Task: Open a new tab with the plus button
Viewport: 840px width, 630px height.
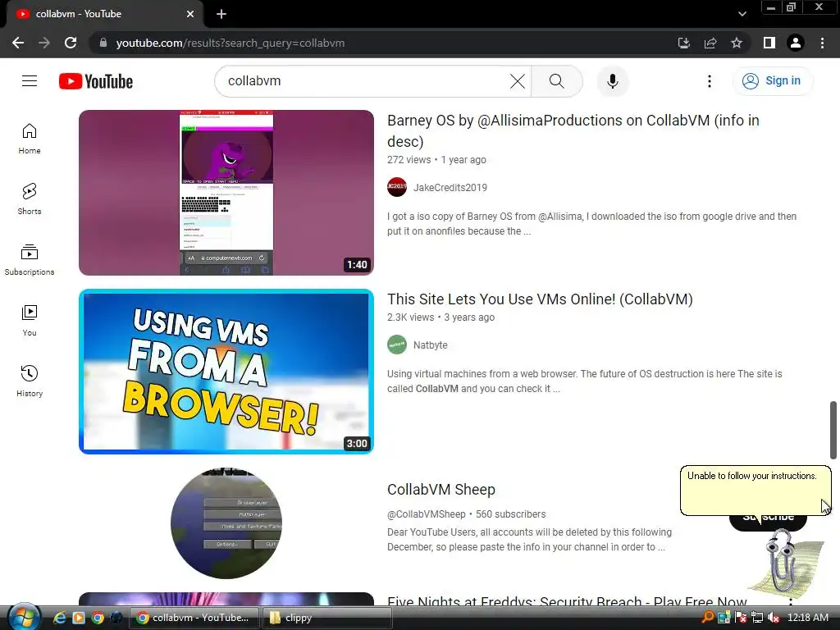Action: (221, 14)
